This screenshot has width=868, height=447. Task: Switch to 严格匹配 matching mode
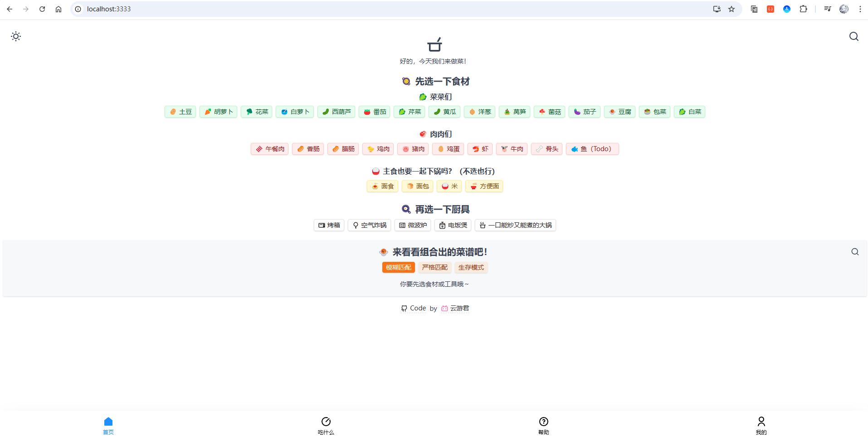434,267
